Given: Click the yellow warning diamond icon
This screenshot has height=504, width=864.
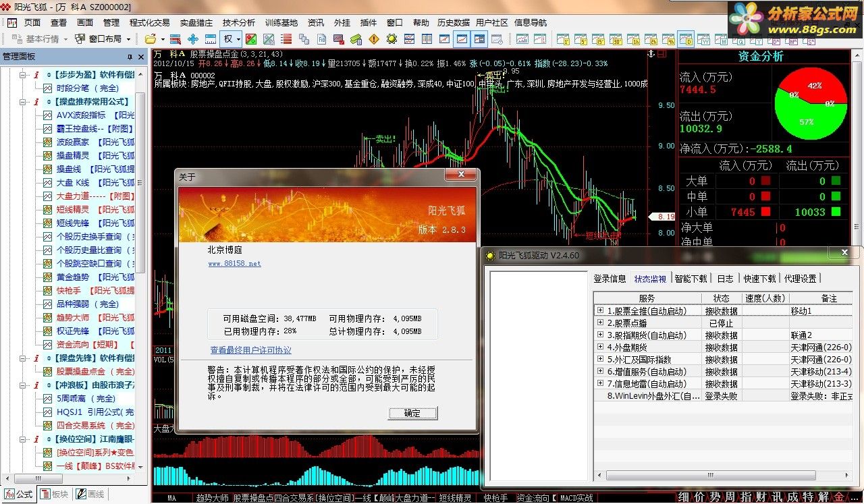Looking at the screenshot, I should click(373, 39).
